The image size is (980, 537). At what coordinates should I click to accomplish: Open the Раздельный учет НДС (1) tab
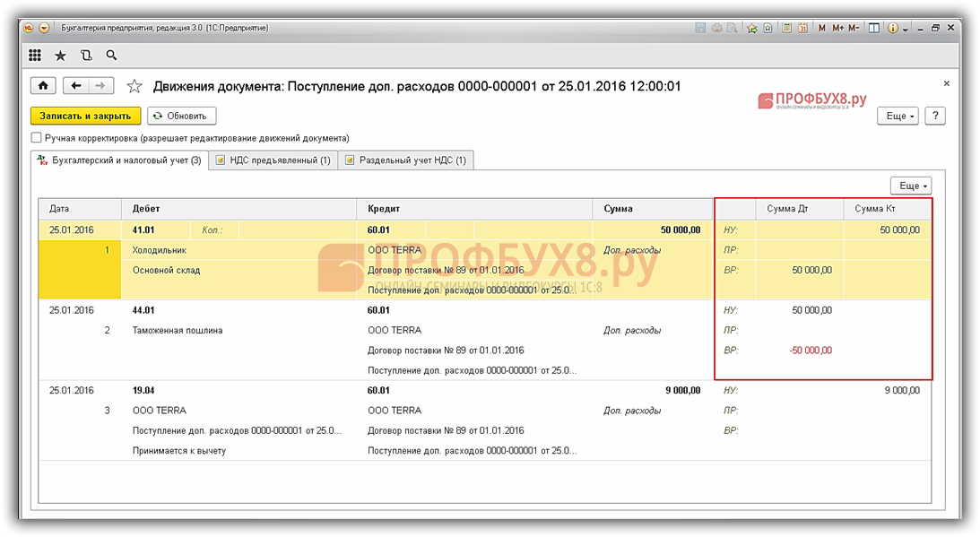[405, 160]
